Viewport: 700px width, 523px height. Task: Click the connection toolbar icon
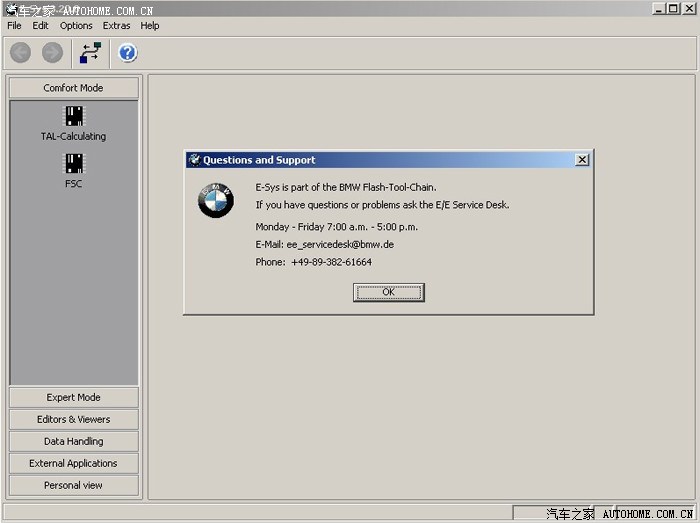tap(90, 53)
